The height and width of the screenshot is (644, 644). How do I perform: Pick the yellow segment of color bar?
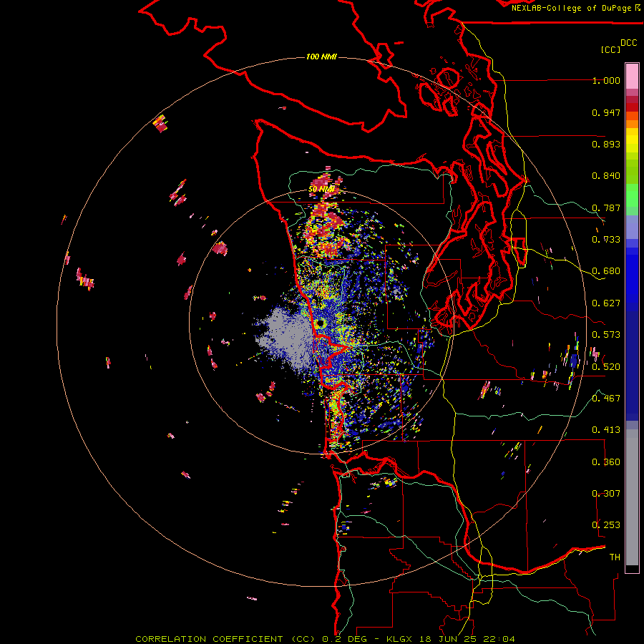(632, 140)
